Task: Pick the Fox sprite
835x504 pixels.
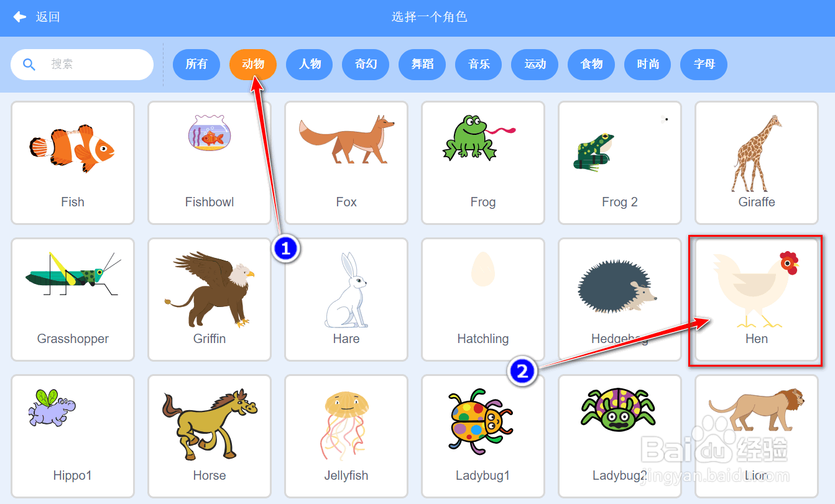Action: 346,163
